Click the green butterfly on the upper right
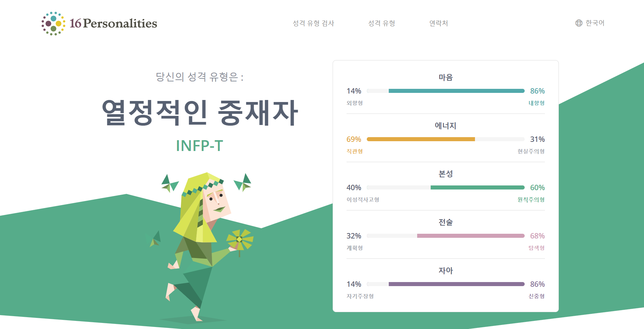The image size is (644, 329). click(243, 183)
